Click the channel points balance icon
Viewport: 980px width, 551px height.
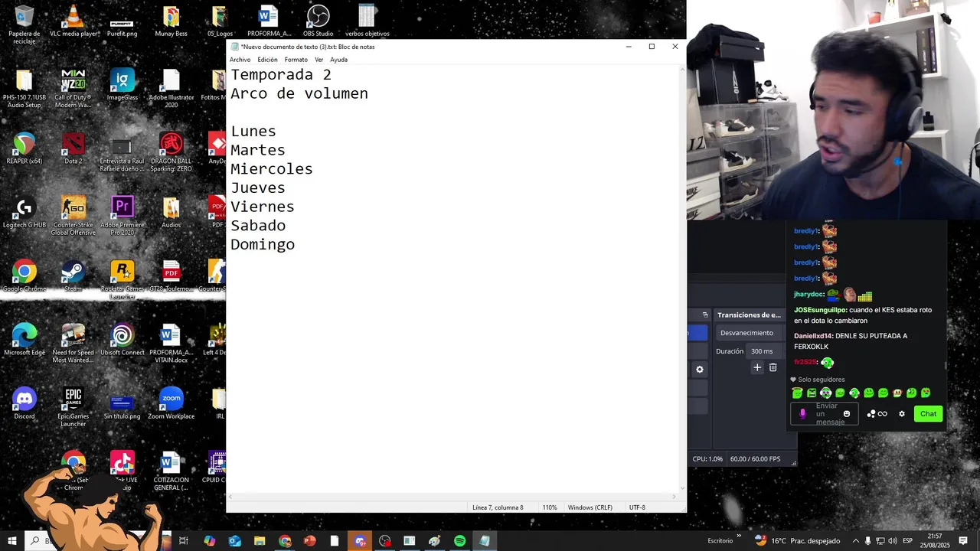pyautogui.click(x=877, y=414)
